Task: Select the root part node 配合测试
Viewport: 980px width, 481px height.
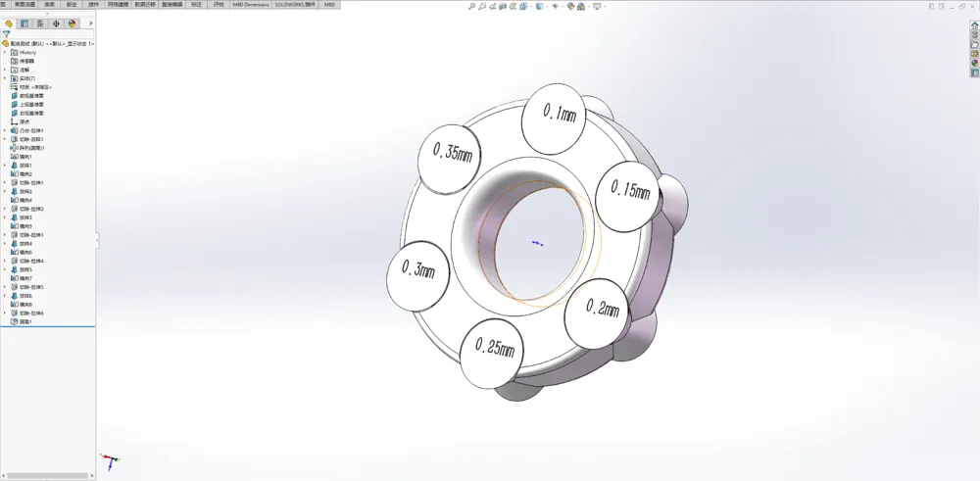Action: click(48, 44)
